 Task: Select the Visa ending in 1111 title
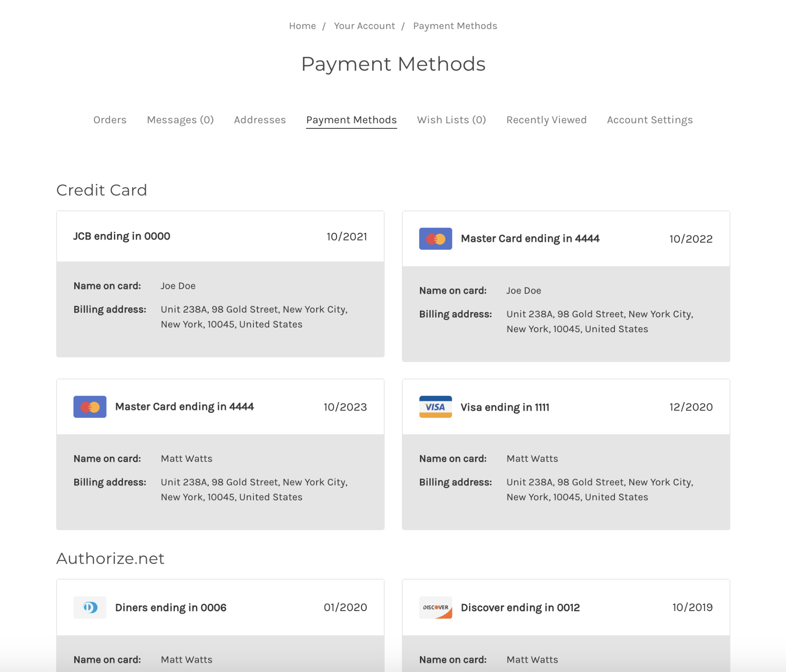coord(505,407)
